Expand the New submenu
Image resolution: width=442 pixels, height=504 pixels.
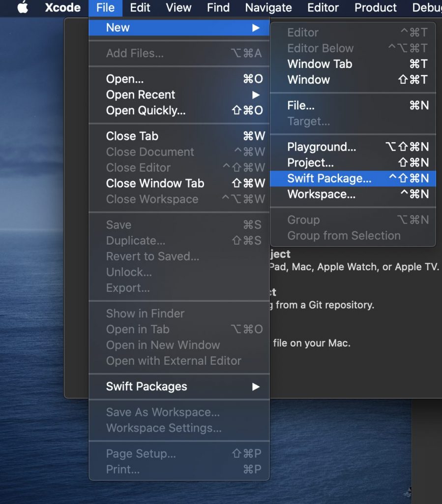118,28
